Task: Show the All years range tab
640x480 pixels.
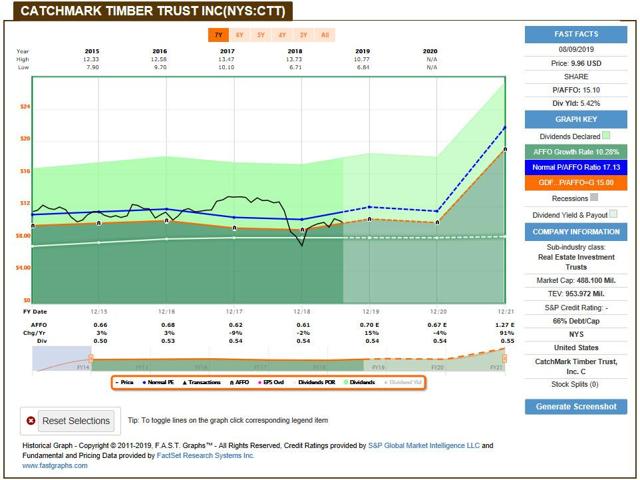Action: 325,35
